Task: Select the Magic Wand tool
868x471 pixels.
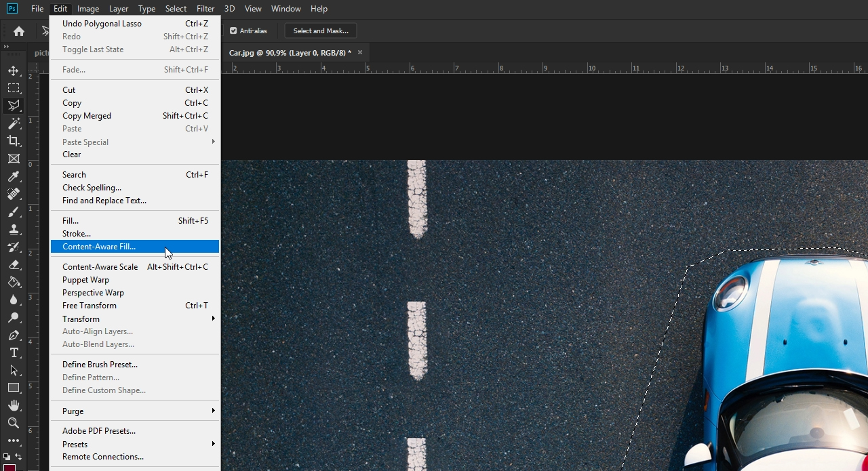Action: click(x=14, y=123)
